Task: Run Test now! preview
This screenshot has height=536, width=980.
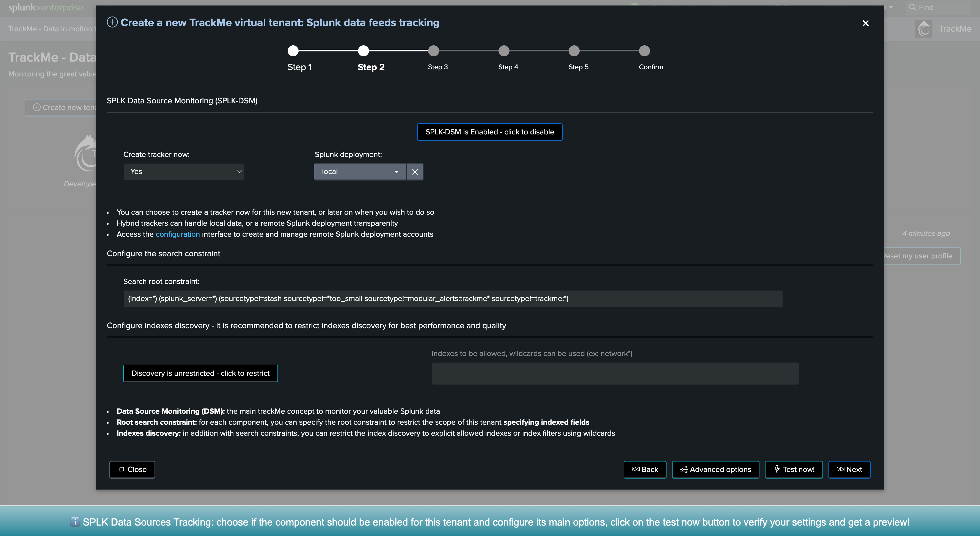Action: point(794,469)
